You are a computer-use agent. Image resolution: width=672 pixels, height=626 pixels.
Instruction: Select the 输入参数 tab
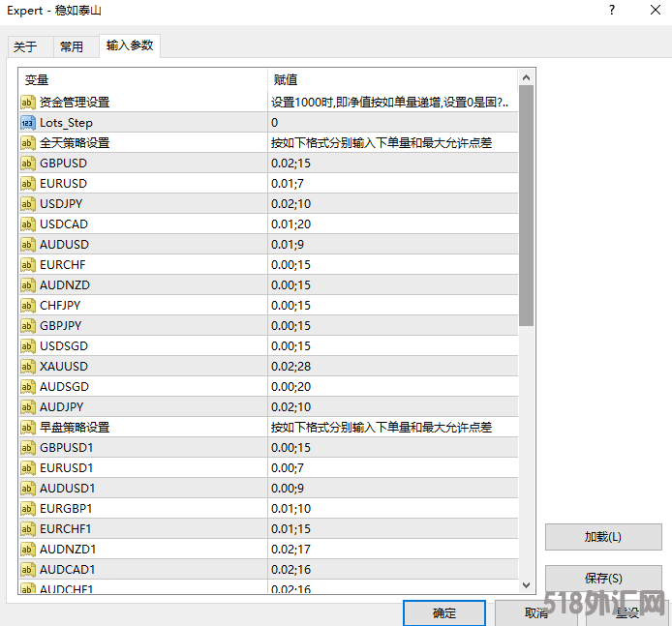[130, 45]
